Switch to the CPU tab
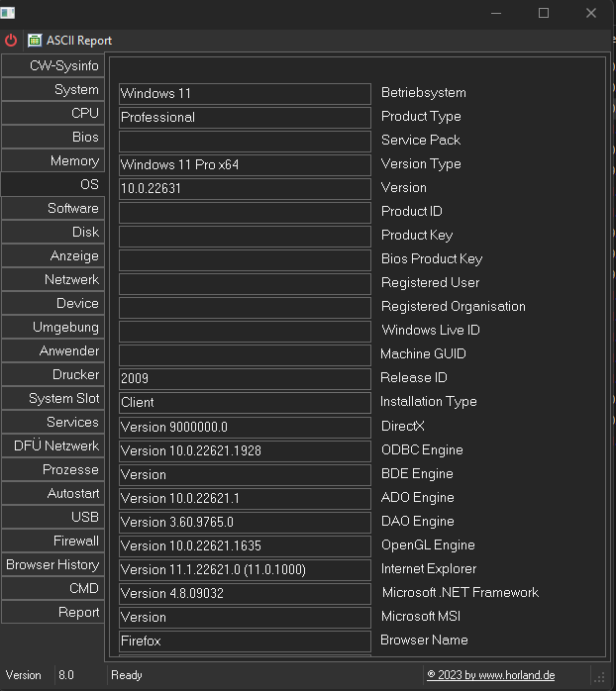 click(x=52, y=113)
